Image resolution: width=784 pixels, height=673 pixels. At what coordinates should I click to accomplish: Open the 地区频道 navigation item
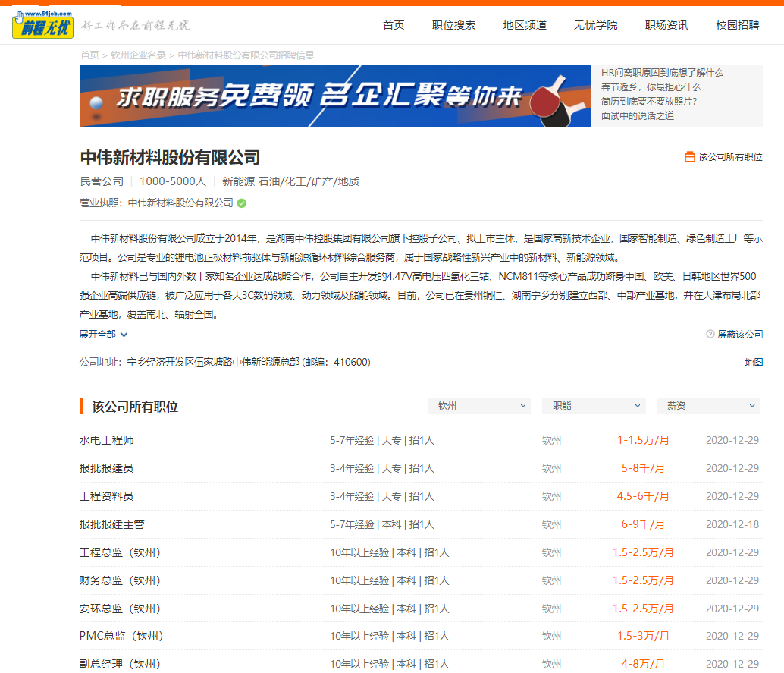point(525,25)
